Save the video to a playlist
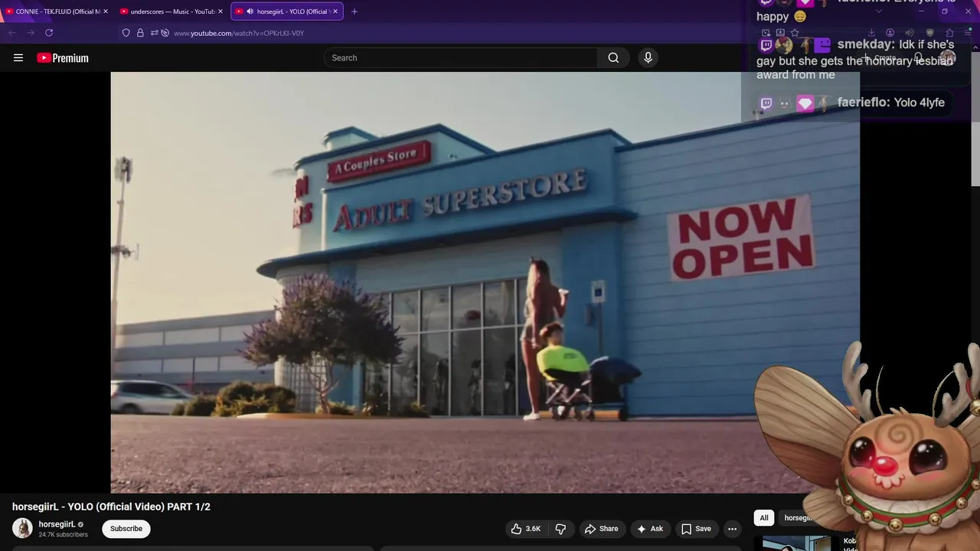This screenshot has width=980, height=551. (x=697, y=529)
